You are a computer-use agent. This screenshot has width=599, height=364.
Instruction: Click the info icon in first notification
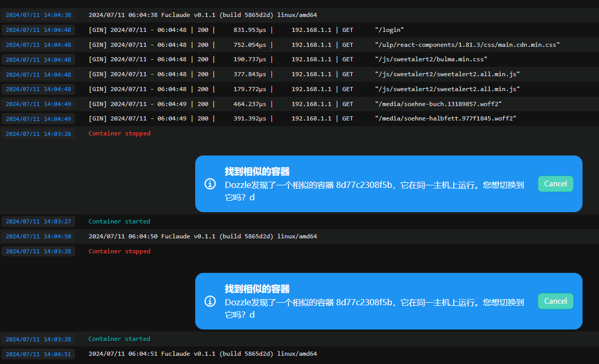pos(210,184)
